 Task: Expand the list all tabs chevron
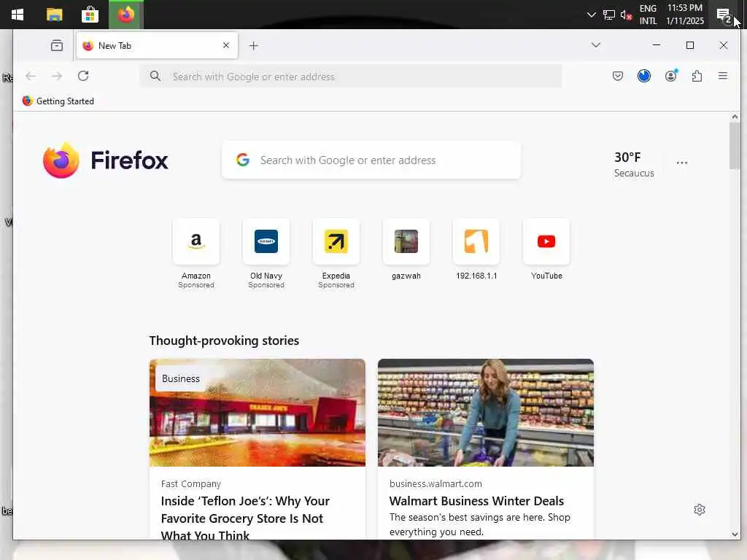coord(595,44)
